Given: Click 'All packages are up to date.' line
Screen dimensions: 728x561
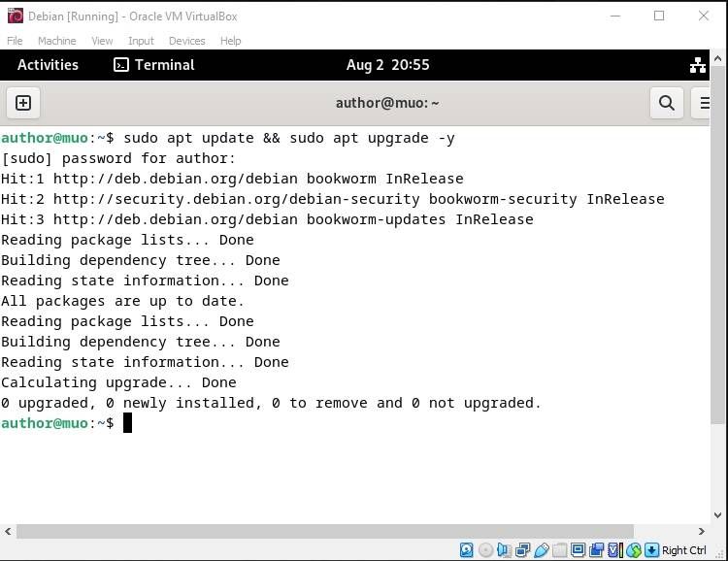Looking at the screenshot, I should [122, 302].
